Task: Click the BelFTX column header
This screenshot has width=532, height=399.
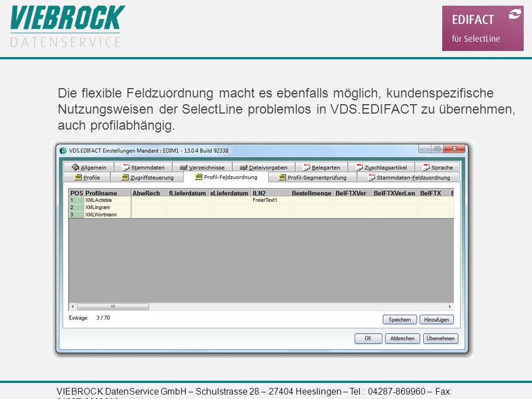Action: point(434,193)
